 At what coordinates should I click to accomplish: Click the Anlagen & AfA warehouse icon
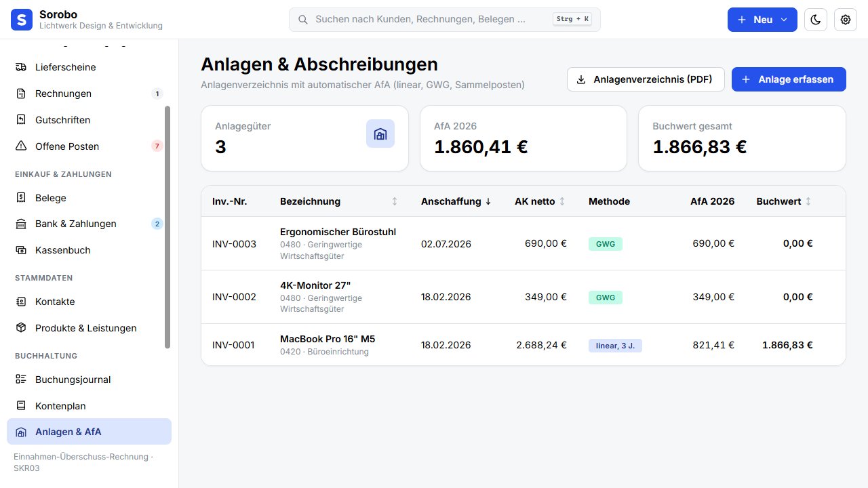(x=21, y=432)
